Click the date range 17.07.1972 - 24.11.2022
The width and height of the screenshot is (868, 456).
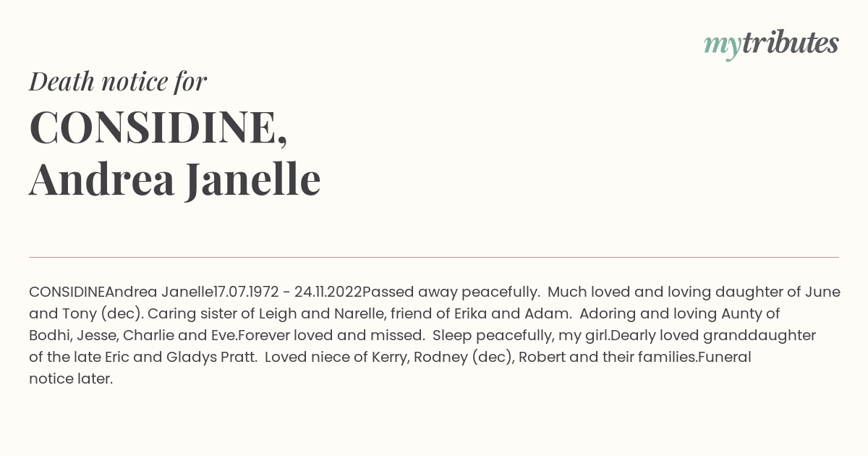click(x=287, y=292)
